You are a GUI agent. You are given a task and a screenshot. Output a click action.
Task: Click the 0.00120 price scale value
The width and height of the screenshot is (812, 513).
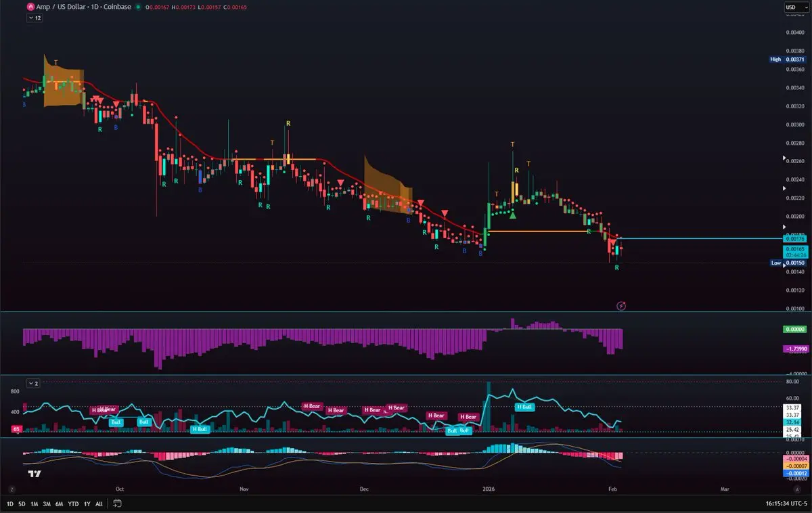pyautogui.click(x=796, y=290)
